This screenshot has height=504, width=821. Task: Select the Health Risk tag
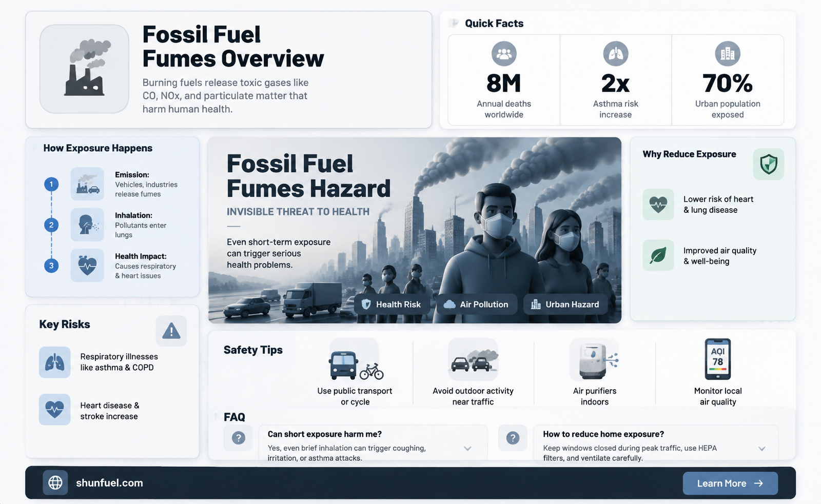[x=392, y=305]
